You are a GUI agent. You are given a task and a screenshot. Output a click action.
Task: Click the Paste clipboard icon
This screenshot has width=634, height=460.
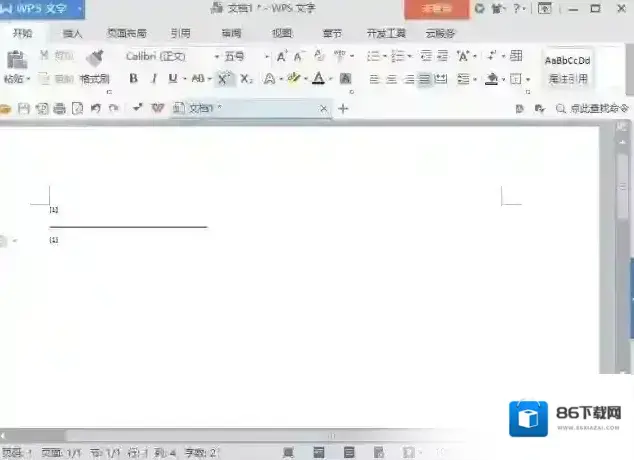17,59
